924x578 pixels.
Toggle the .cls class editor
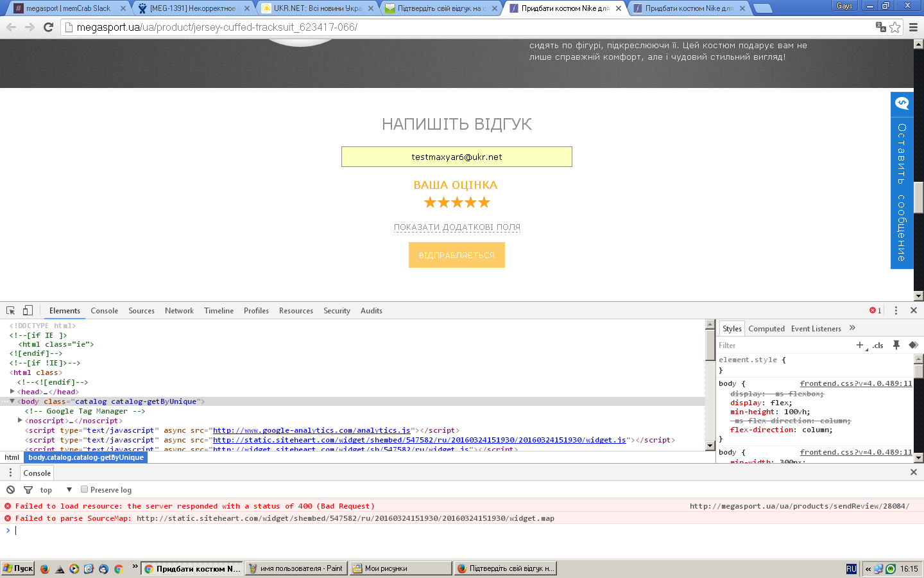tap(878, 345)
